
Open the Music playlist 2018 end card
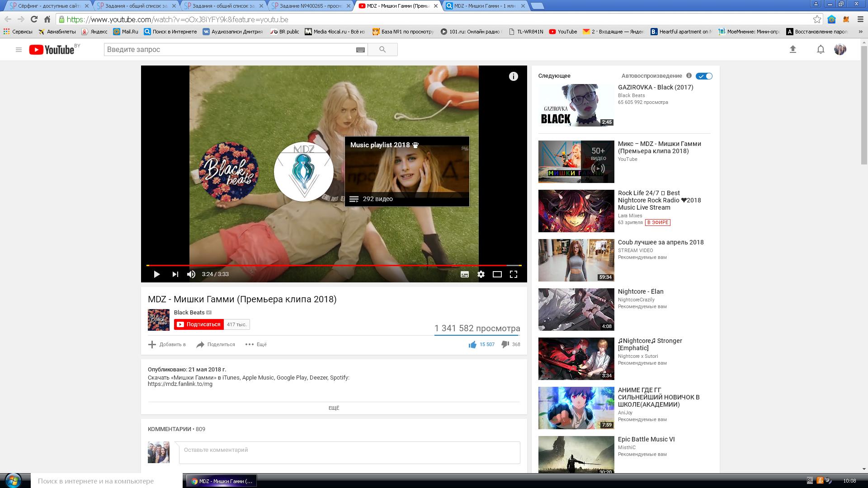(407, 171)
